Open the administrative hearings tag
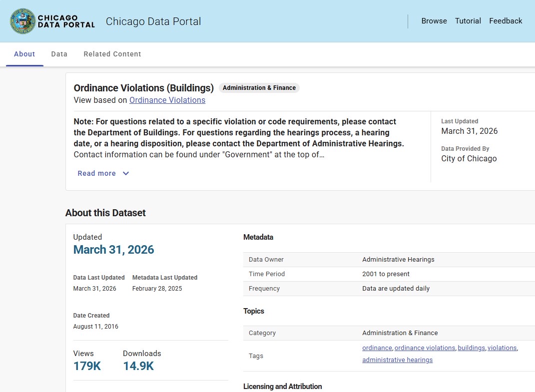Image resolution: width=535 pixels, height=392 pixels. 397,360
